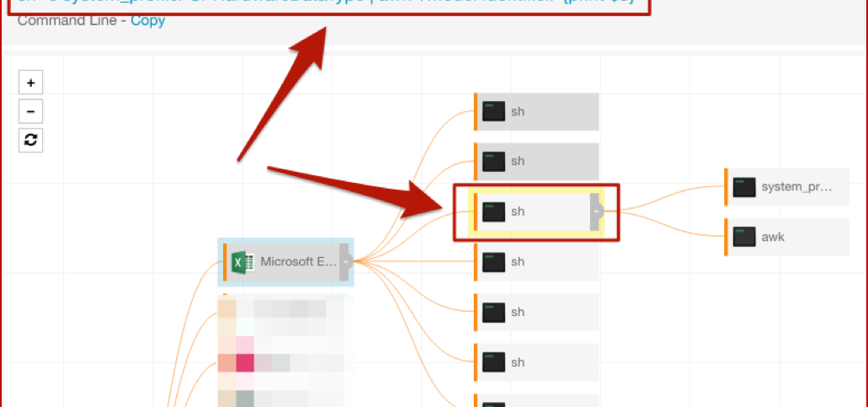Click terminal icon of system_pr node
Viewport: 868px width, 407px height.
pyautogui.click(x=744, y=187)
